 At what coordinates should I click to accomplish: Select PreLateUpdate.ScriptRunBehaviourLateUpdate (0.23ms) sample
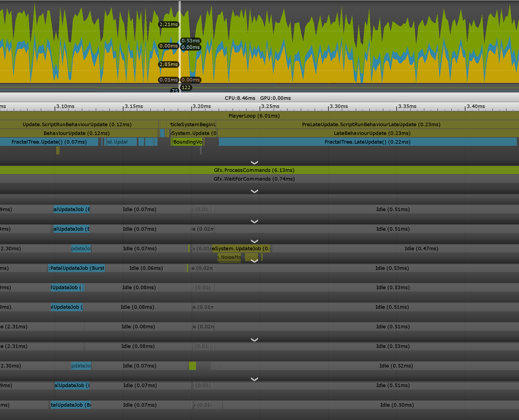pos(371,125)
